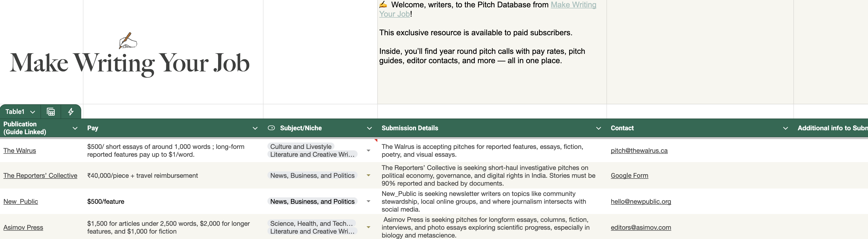Screen dimensions: 868x239
Task: Select Asimov Press Literature and Creative Writing chip
Action: [312, 231]
